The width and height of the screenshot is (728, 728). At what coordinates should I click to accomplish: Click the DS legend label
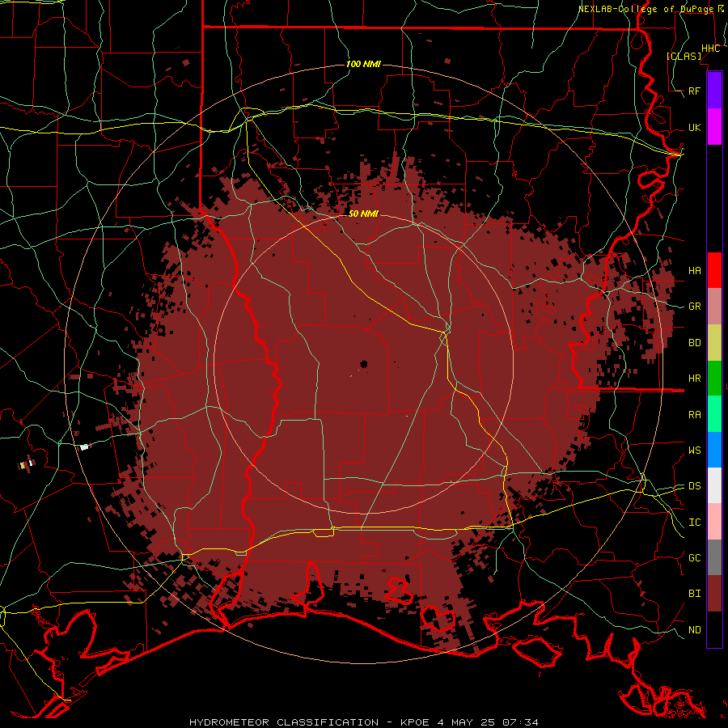coord(695,485)
